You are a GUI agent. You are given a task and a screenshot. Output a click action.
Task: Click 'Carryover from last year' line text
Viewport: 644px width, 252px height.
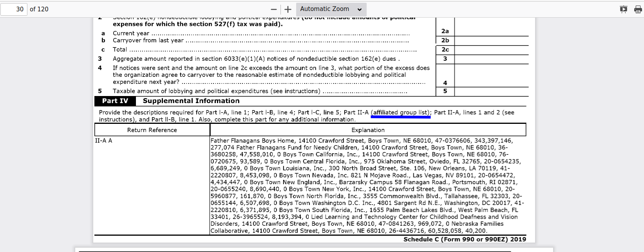148,40
